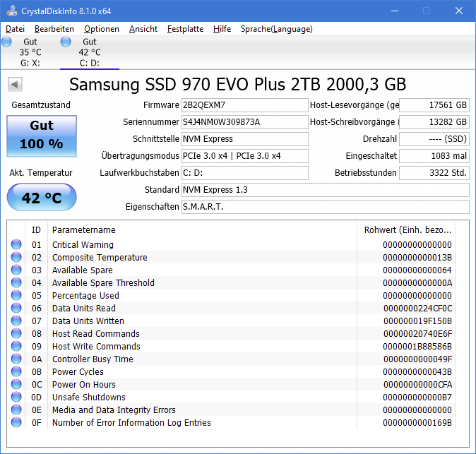476x454 pixels.
Task: Click the Standard field NVM Express 1.3
Action: pyautogui.click(x=326, y=190)
